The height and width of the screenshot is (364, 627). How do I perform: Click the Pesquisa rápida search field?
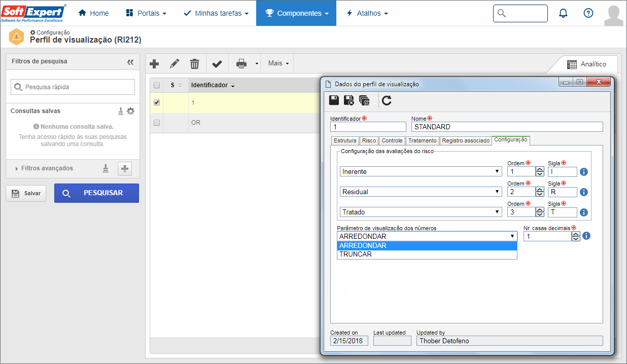[x=73, y=87]
